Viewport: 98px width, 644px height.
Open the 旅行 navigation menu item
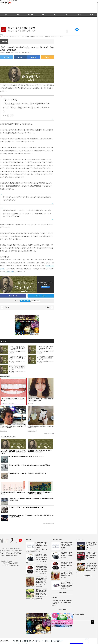(18, 15)
